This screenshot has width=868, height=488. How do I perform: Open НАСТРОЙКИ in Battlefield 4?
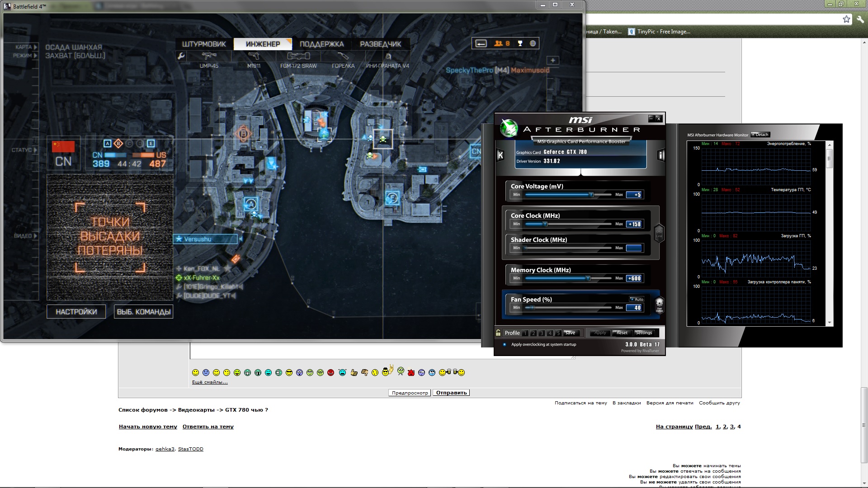click(x=76, y=312)
